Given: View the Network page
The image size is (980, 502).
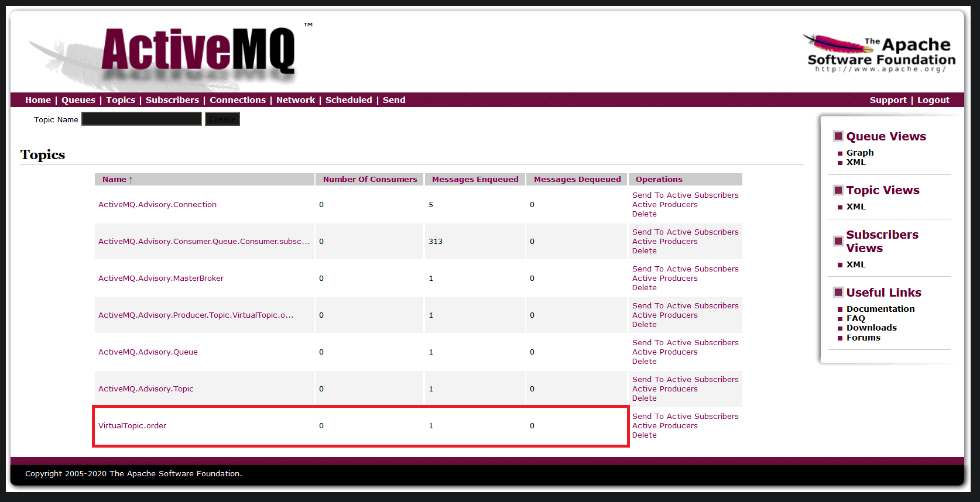Looking at the screenshot, I should pos(296,100).
